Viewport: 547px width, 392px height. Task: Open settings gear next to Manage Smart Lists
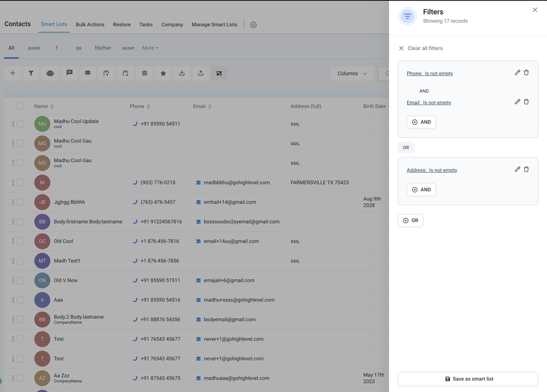[253, 25]
